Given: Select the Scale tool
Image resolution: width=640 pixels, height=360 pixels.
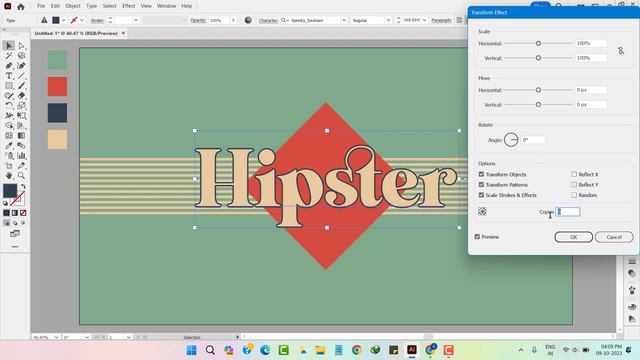Looking at the screenshot, I should (x=21, y=106).
